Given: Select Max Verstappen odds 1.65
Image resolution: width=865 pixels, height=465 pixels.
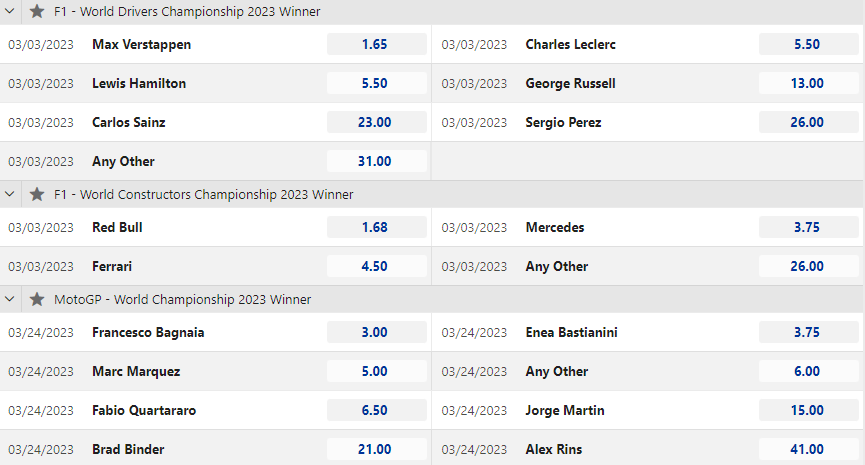Looking at the screenshot, I should [x=376, y=45].
